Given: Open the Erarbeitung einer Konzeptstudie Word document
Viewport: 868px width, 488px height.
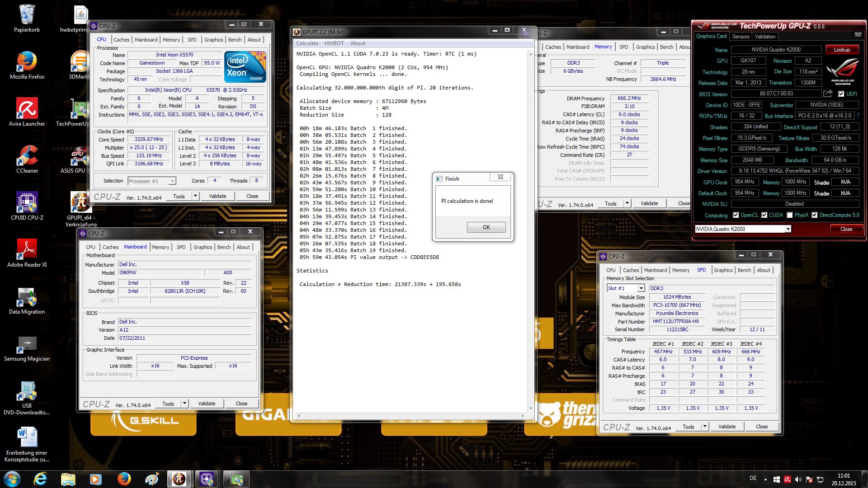Looking at the screenshot, I should (x=27, y=445).
